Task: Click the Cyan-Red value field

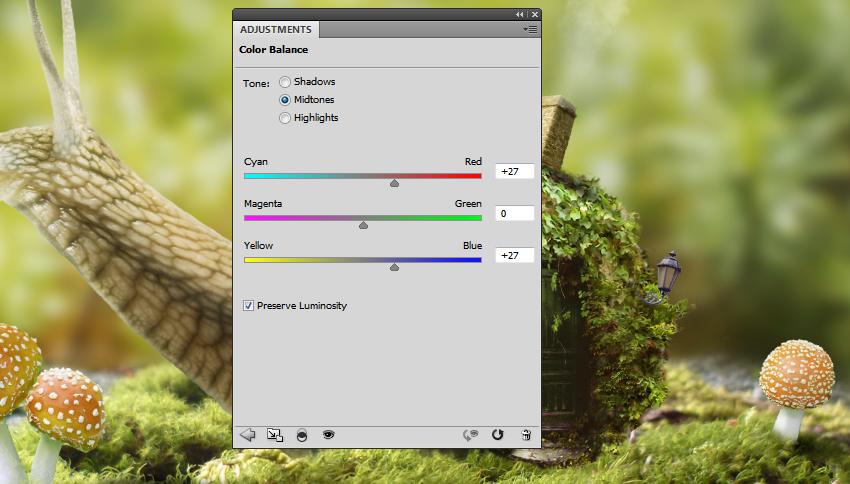Action: click(x=514, y=171)
